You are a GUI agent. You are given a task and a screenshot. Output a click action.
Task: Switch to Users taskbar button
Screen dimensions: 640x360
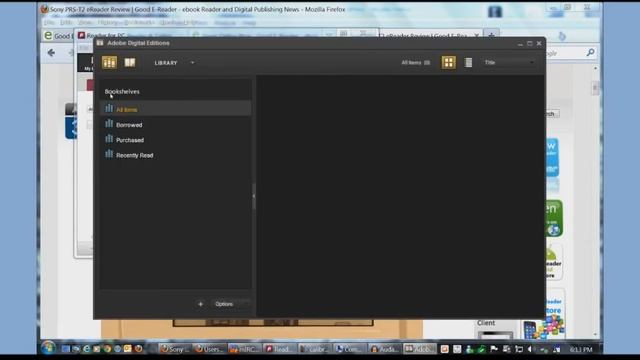tap(209, 349)
